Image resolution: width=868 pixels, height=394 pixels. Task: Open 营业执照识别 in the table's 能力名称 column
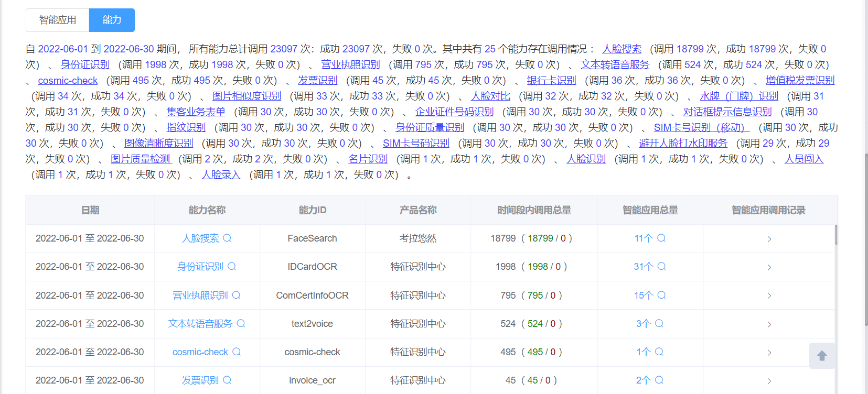click(200, 295)
